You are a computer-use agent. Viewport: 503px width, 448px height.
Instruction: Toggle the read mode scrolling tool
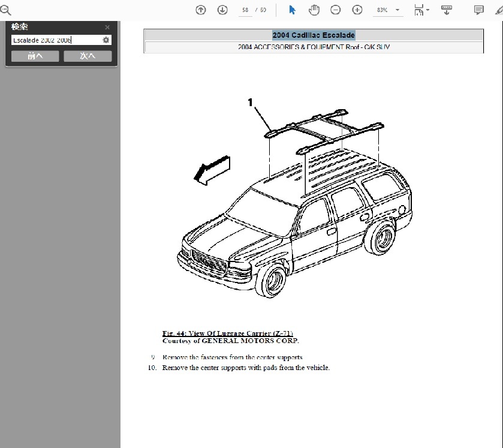click(447, 10)
